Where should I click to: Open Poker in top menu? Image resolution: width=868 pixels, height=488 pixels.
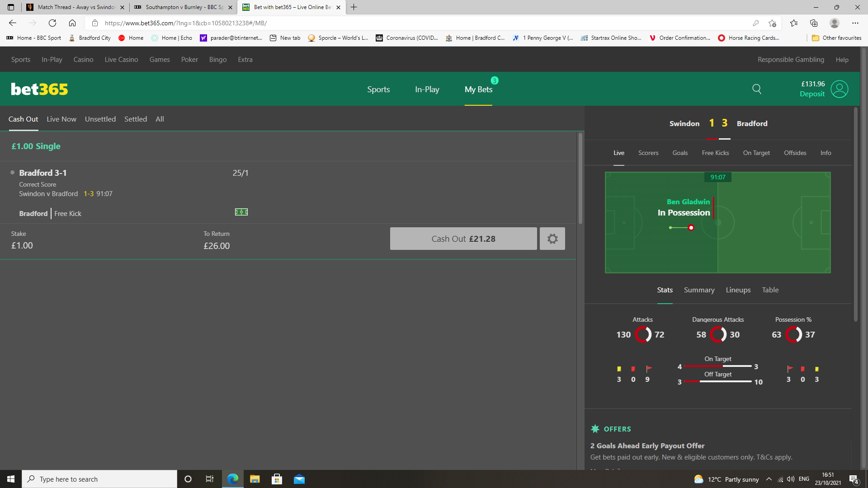click(x=189, y=59)
